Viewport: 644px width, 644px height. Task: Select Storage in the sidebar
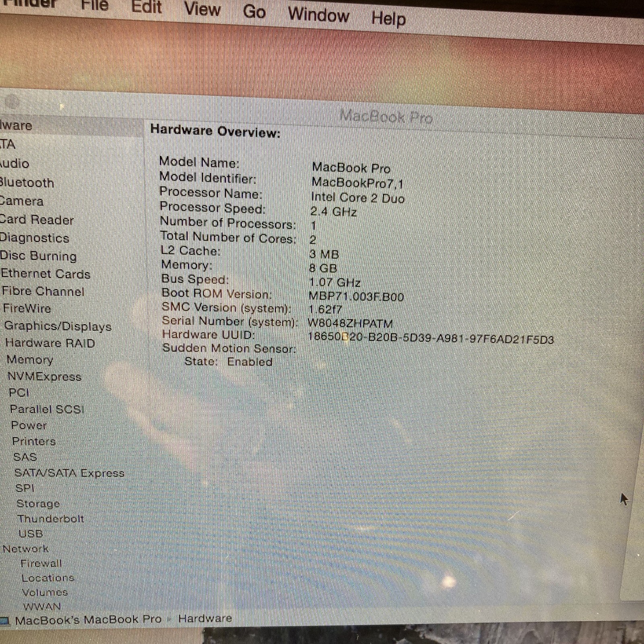pos(39,504)
